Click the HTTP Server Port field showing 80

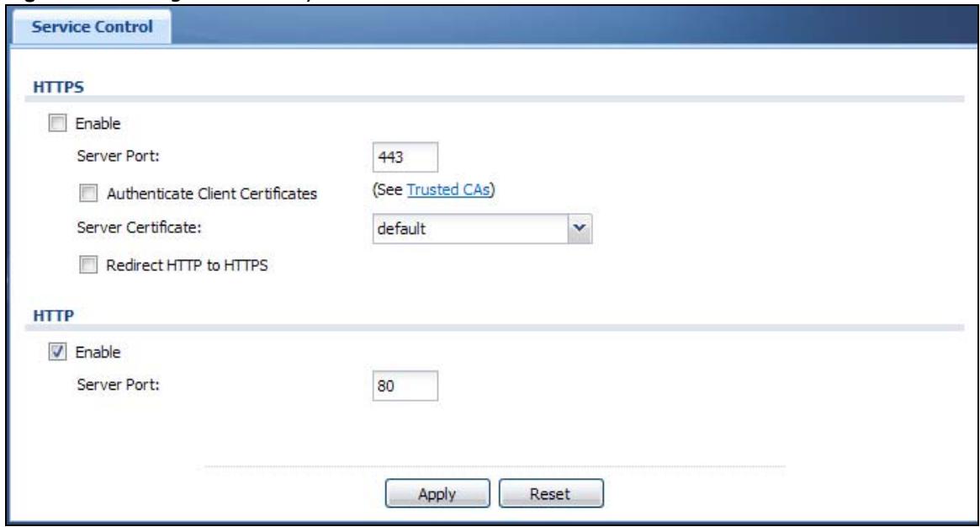(405, 386)
